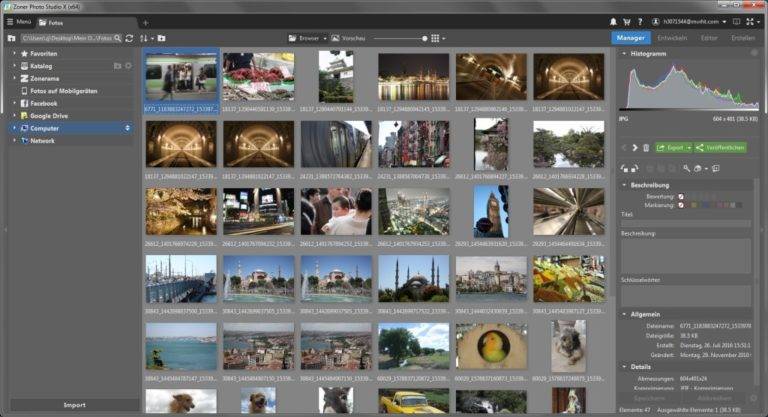Collapse the Beschreibung section
Screen dimensions: 768x417
(624, 185)
